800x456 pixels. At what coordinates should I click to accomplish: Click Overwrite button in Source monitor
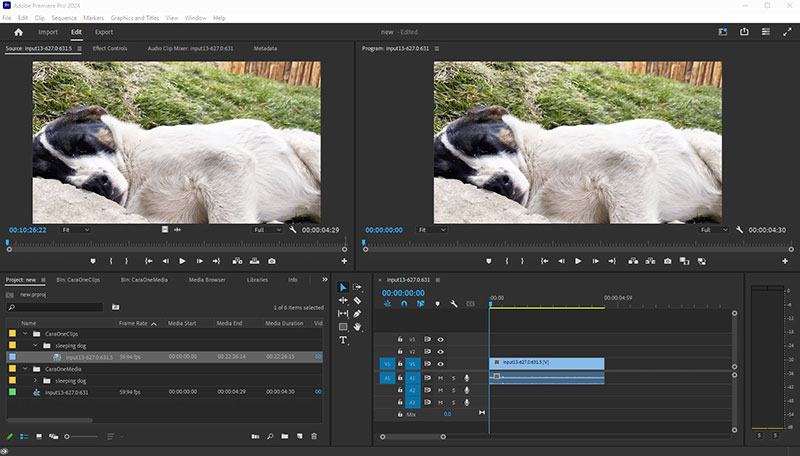click(x=255, y=261)
